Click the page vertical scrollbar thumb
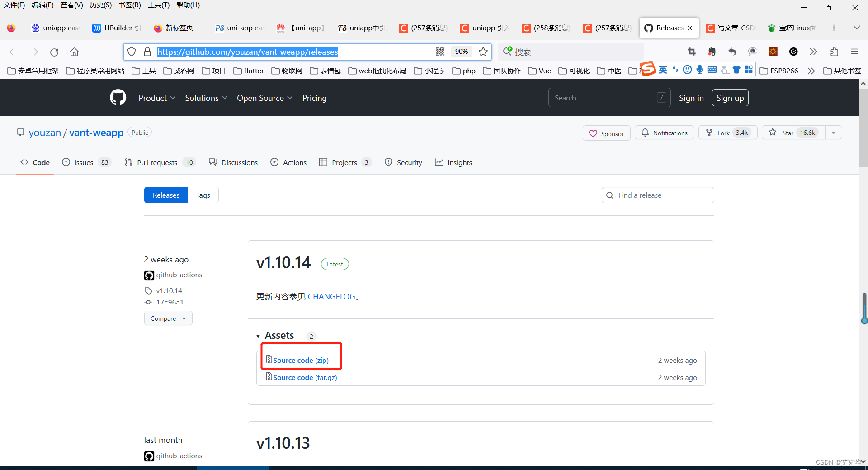 pos(863,127)
